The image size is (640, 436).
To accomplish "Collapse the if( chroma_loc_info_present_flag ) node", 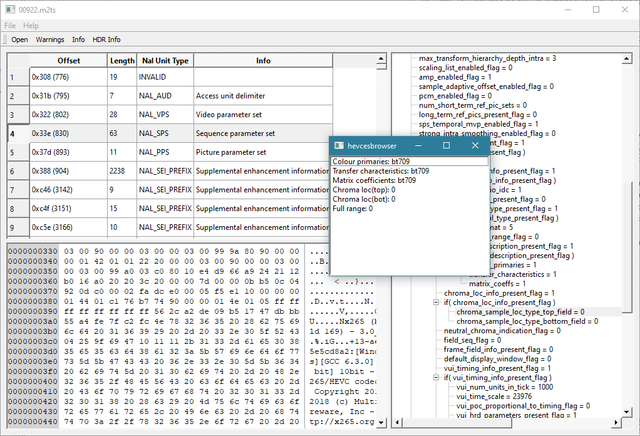I will 436,303.
